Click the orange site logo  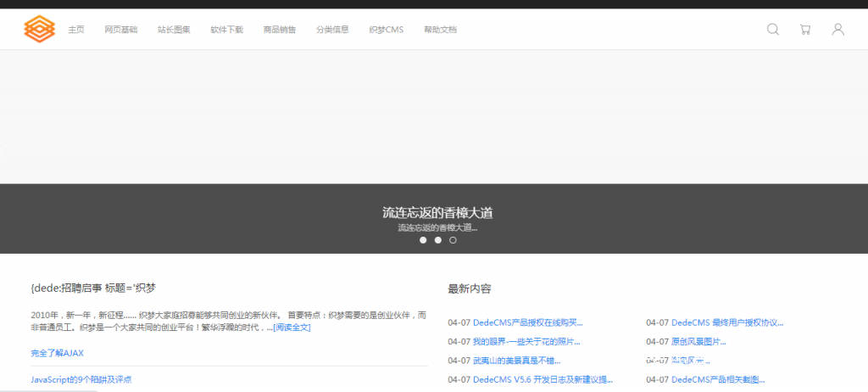click(39, 29)
